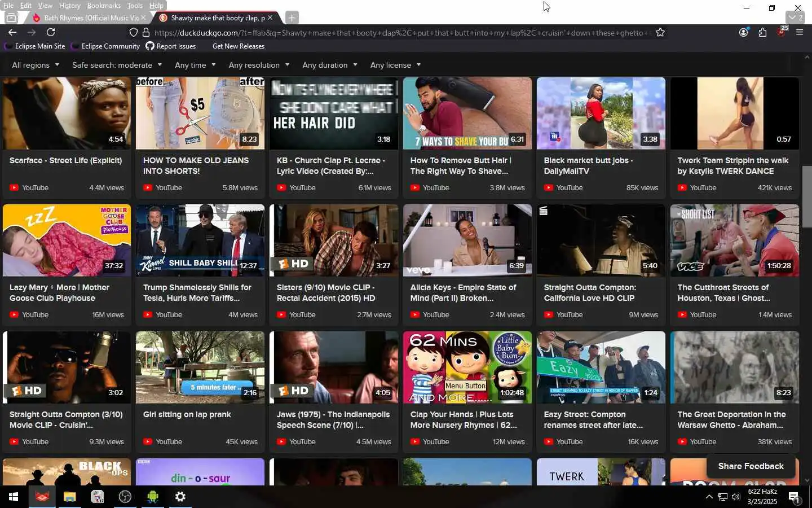
Task: Expand the Any time filter
Action: pyautogui.click(x=195, y=65)
